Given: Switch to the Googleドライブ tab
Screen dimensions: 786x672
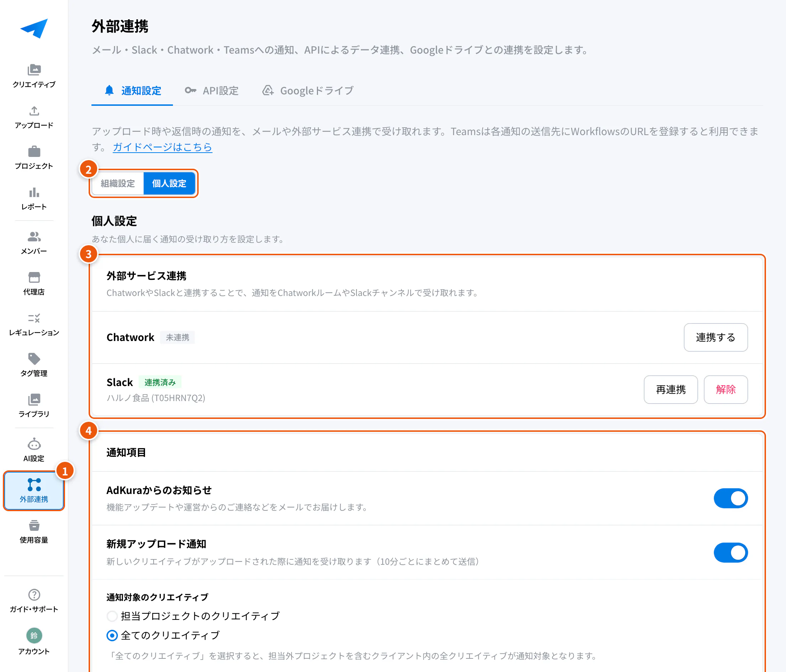Looking at the screenshot, I should pos(308,91).
